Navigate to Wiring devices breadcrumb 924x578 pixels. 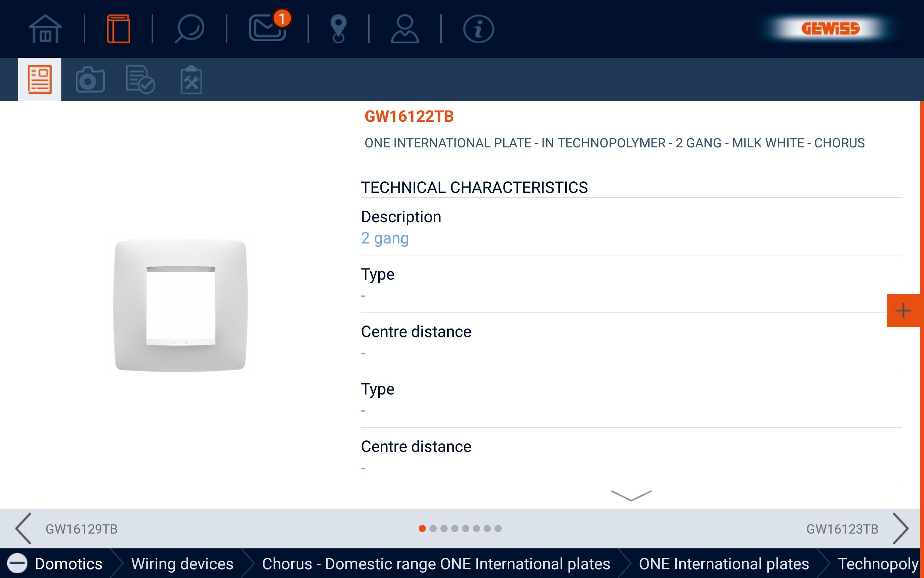click(182, 564)
